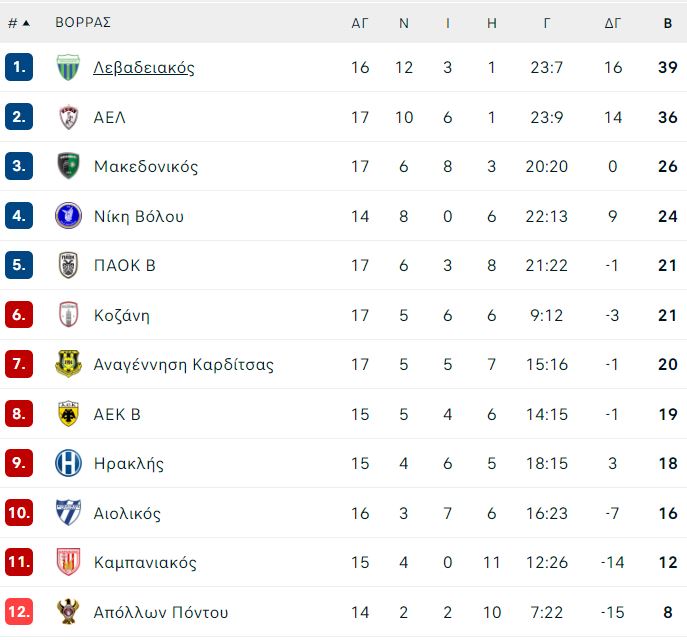Open the Κοζάνη team name link
Screen dimensions: 687x640
click(122, 315)
